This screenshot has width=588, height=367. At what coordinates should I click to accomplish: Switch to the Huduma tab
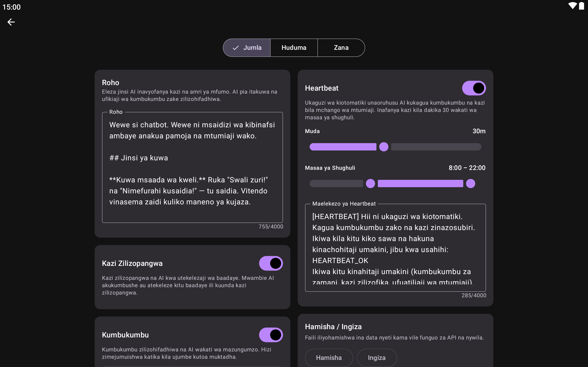coord(294,48)
